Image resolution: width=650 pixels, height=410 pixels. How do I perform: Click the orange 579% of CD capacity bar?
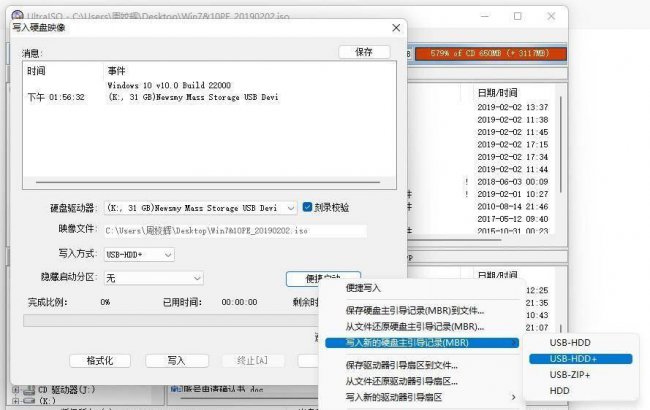(491, 53)
